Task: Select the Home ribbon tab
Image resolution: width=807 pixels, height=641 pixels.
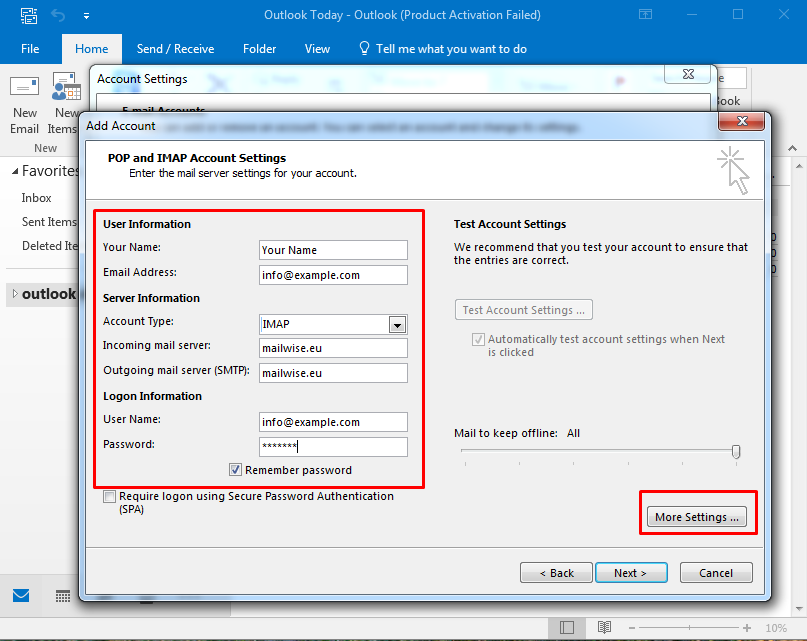Action: [92, 49]
